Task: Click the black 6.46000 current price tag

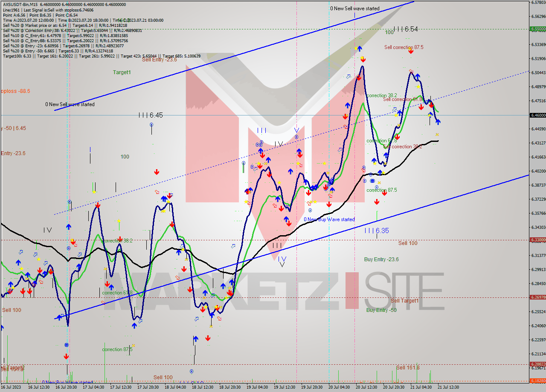Action: (537, 115)
